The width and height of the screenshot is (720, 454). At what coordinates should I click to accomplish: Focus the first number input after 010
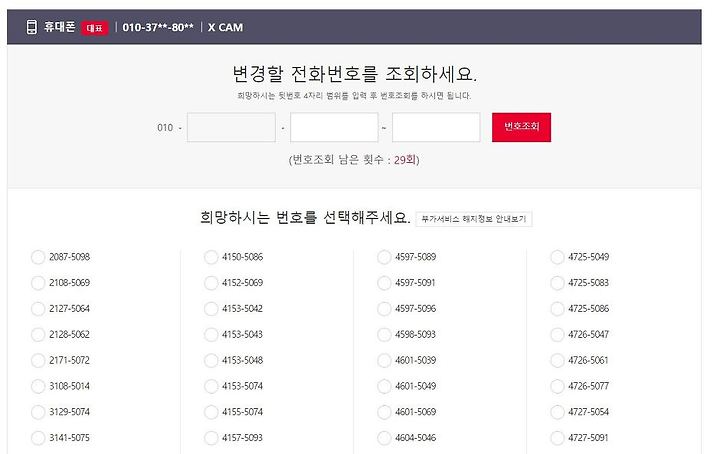(231, 127)
